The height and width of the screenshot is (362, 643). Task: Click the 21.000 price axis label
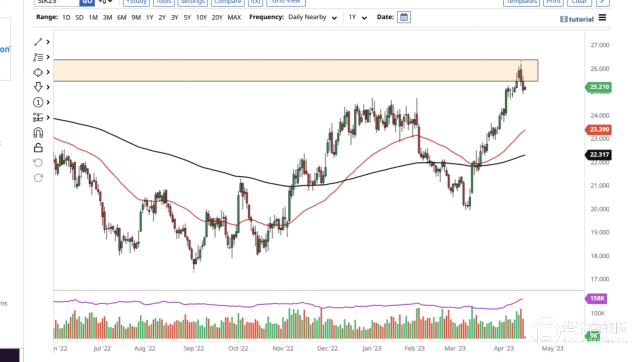coord(600,185)
